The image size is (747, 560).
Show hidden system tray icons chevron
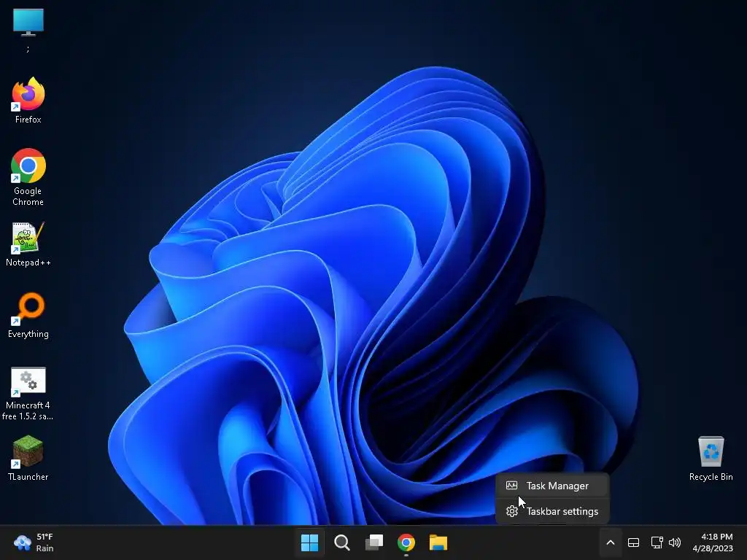click(x=611, y=542)
